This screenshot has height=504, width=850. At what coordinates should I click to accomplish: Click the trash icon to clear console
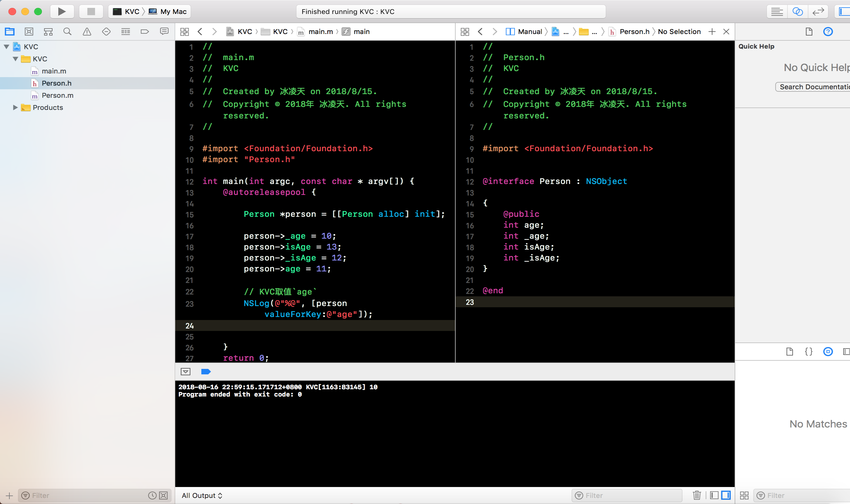click(x=697, y=495)
